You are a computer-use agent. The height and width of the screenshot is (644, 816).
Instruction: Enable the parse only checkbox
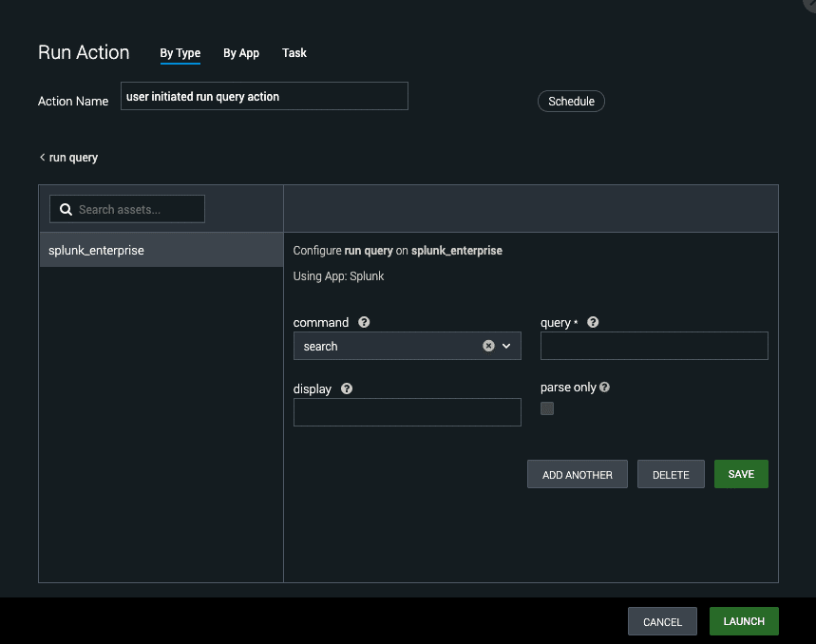[547, 408]
